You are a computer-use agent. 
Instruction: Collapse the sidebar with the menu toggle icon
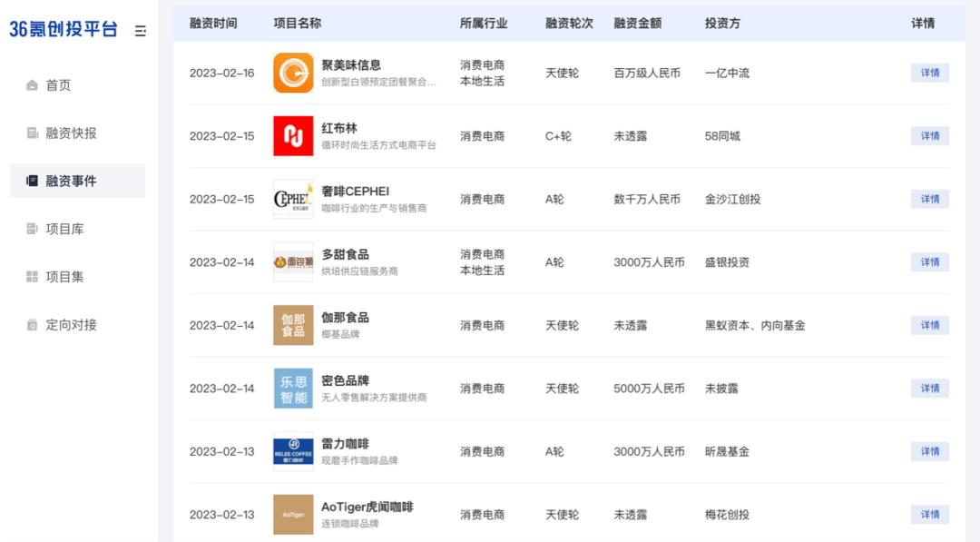point(140,31)
